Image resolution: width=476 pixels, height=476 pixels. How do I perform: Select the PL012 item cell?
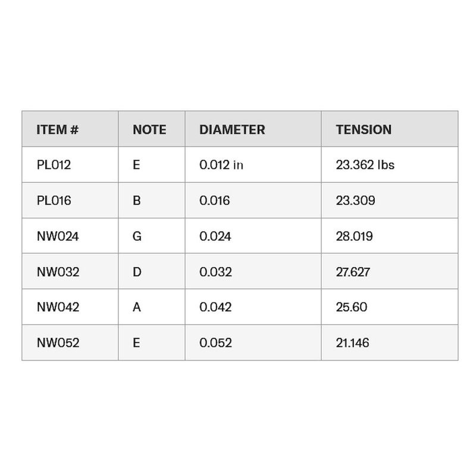[70, 165]
